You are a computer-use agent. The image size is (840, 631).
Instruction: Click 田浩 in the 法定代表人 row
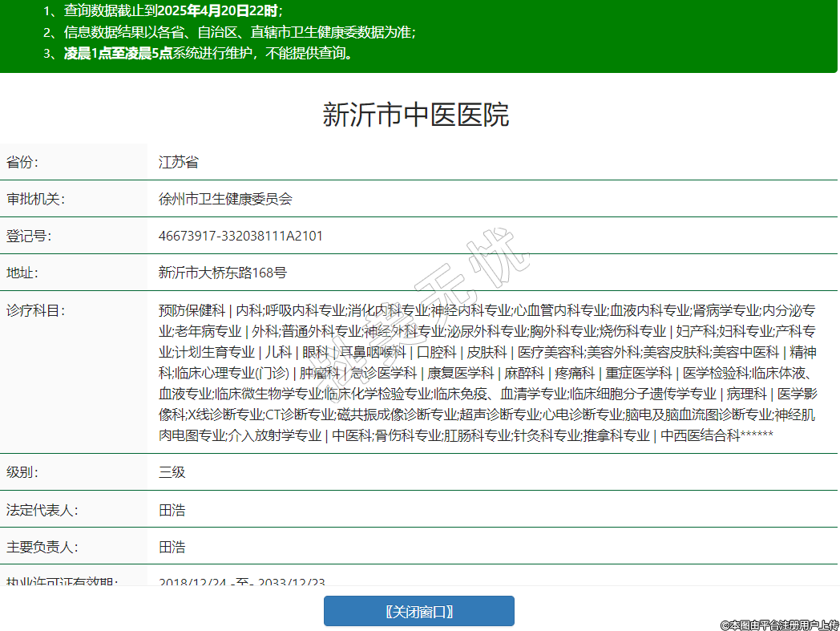(x=172, y=509)
